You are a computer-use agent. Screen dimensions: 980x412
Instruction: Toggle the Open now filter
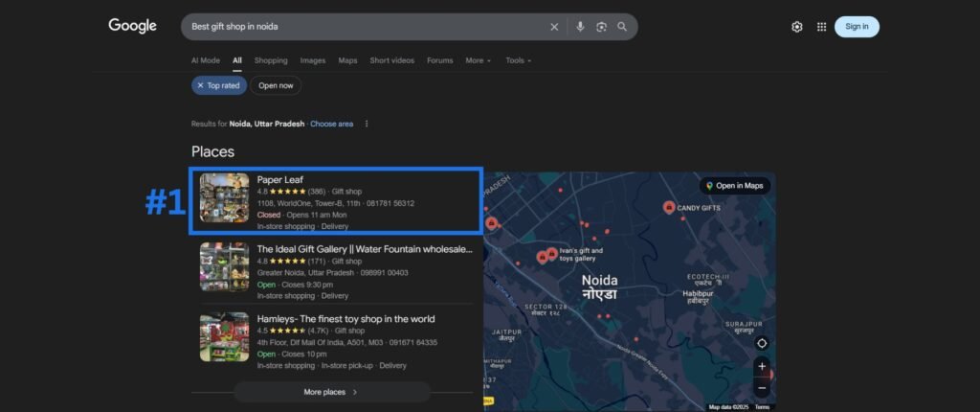click(276, 85)
